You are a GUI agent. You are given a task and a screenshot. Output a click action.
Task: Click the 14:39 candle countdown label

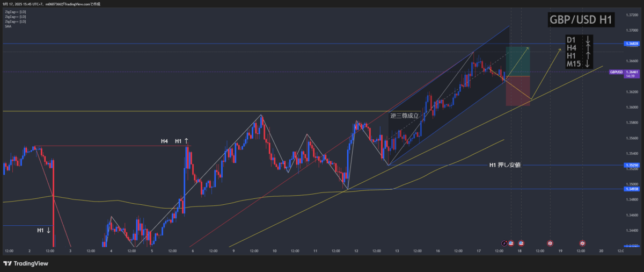(x=630, y=76)
